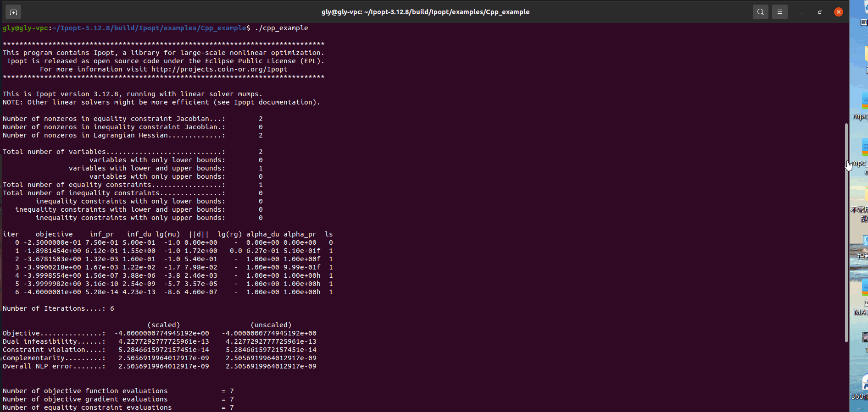Image resolution: width=868 pixels, height=412 pixels.
Task: Click the 'This is Ipopt version 3.12.8' line
Action: (x=133, y=94)
